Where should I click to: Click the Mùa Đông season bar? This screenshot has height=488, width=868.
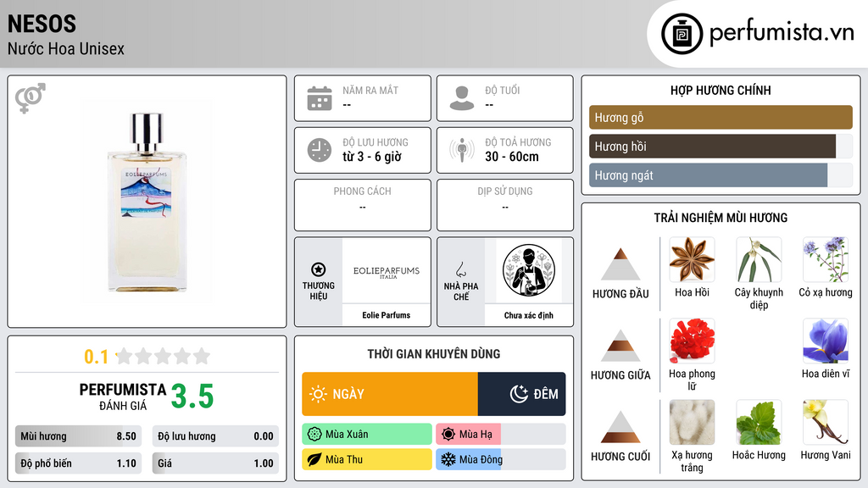500,459
